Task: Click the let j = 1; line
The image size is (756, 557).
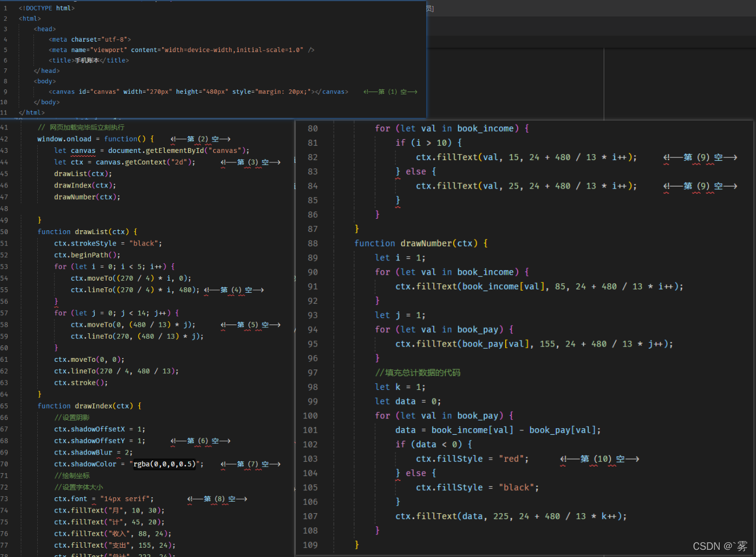Action: tap(400, 315)
